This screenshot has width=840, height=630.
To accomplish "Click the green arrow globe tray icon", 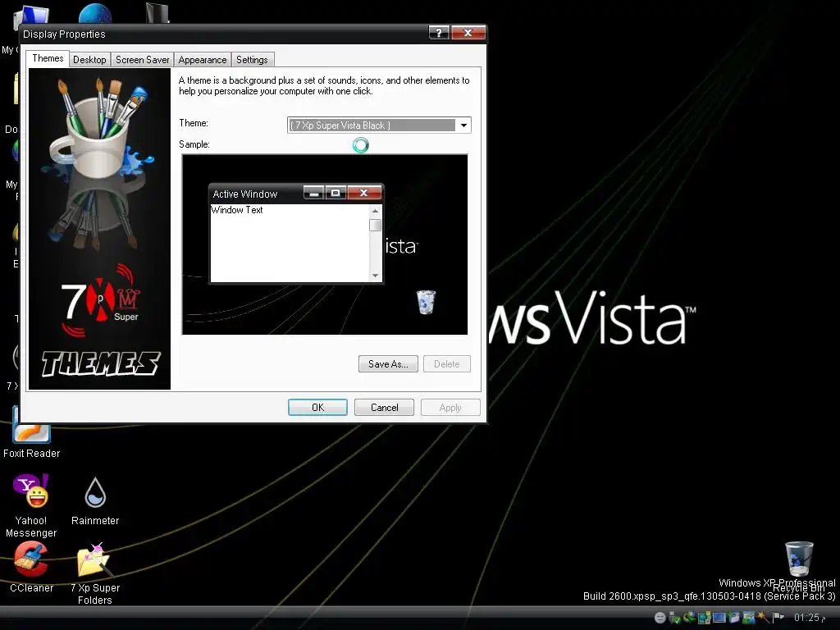I will [x=689, y=617].
